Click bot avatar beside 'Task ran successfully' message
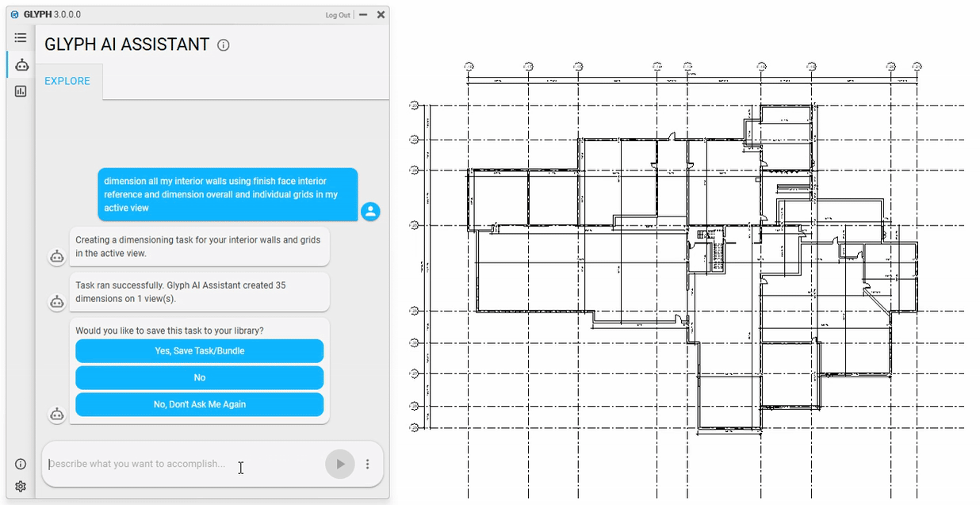Image resolution: width=980 pixels, height=505 pixels. pos(57,302)
